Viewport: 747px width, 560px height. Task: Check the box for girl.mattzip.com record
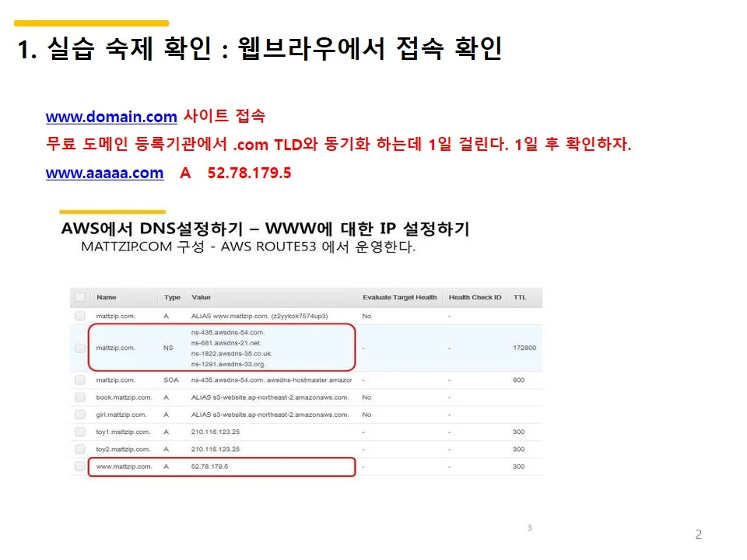coord(80,415)
